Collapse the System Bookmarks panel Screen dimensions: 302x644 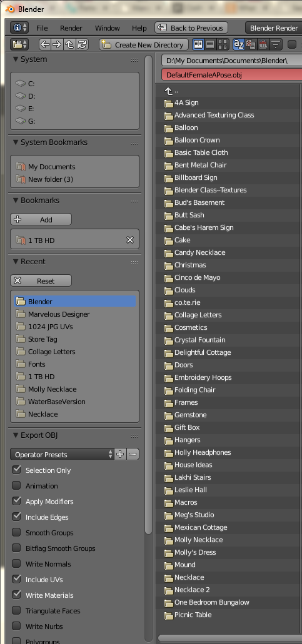point(16,142)
